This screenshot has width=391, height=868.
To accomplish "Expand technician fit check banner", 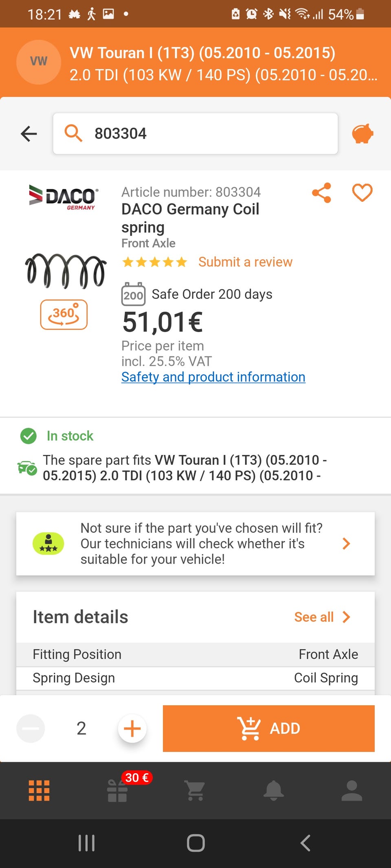I will [x=195, y=544].
